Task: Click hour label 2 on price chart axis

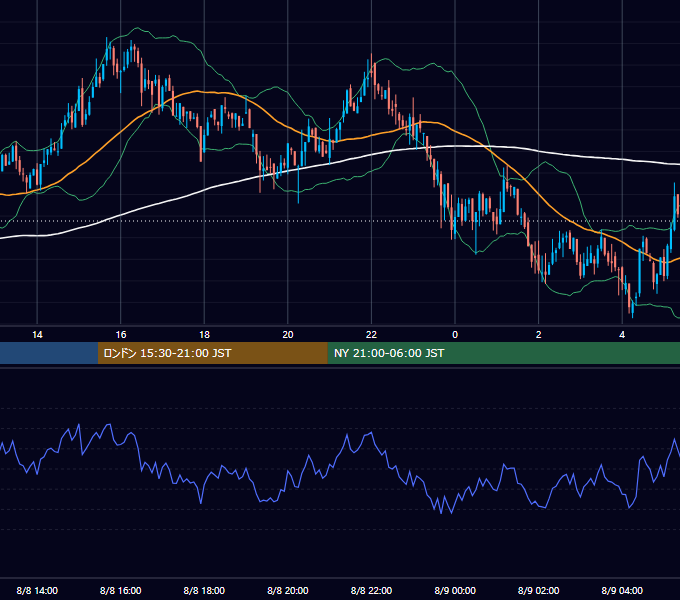Action: (539, 335)
